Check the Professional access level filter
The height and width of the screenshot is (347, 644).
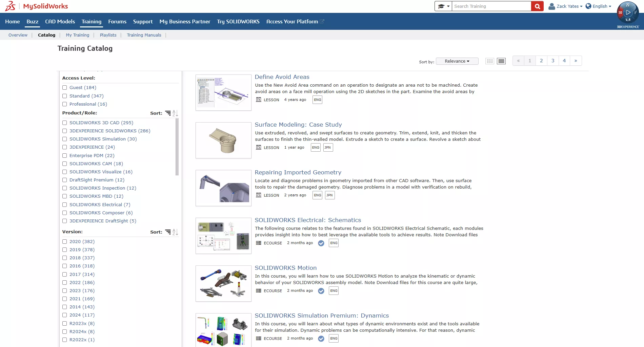tap(64, 104)
